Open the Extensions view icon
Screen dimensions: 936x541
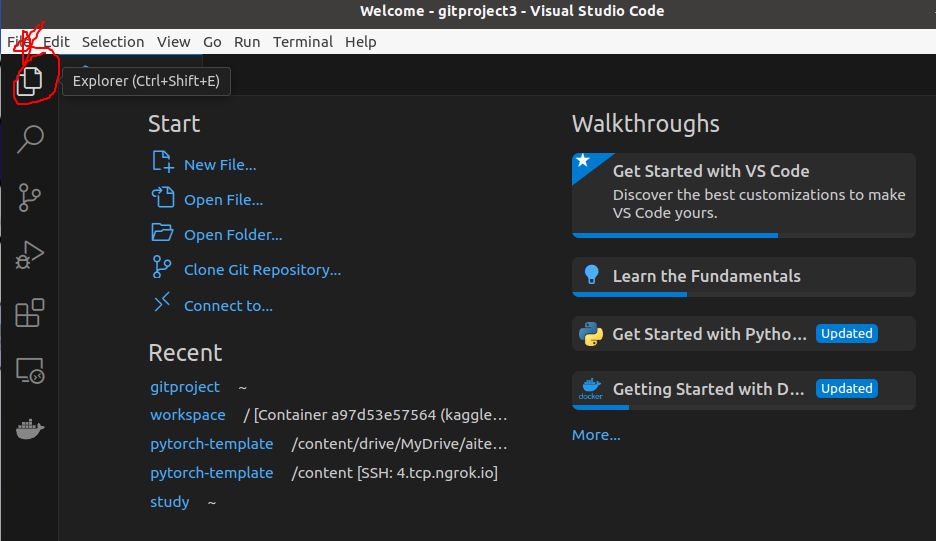tap(30, 312)
